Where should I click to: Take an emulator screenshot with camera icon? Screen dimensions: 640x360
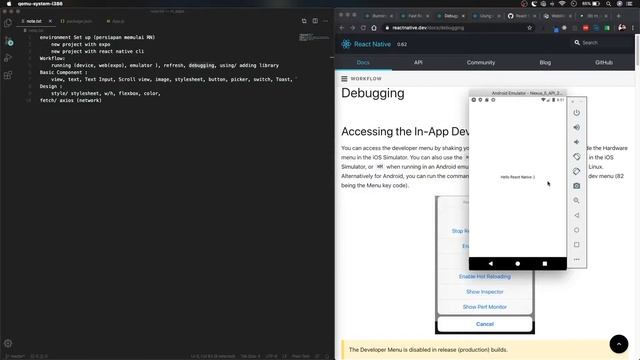point(576,186)
